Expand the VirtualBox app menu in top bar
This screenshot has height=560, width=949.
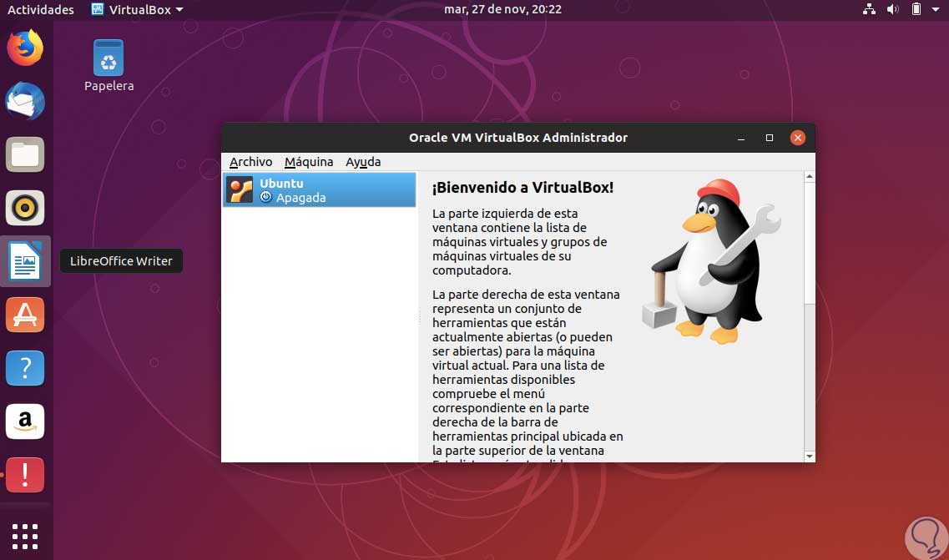(x=138, y=9)
